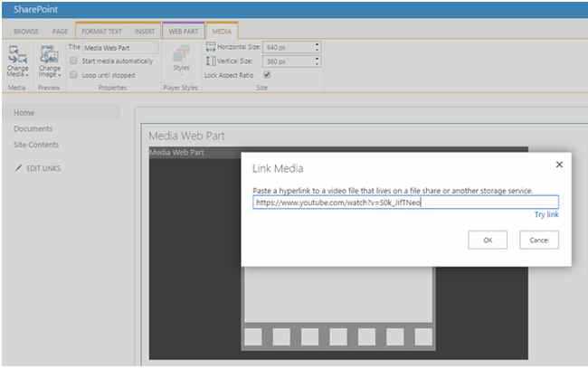
Task: Focus the video hyperlink input field
Action: coord(406,203)
